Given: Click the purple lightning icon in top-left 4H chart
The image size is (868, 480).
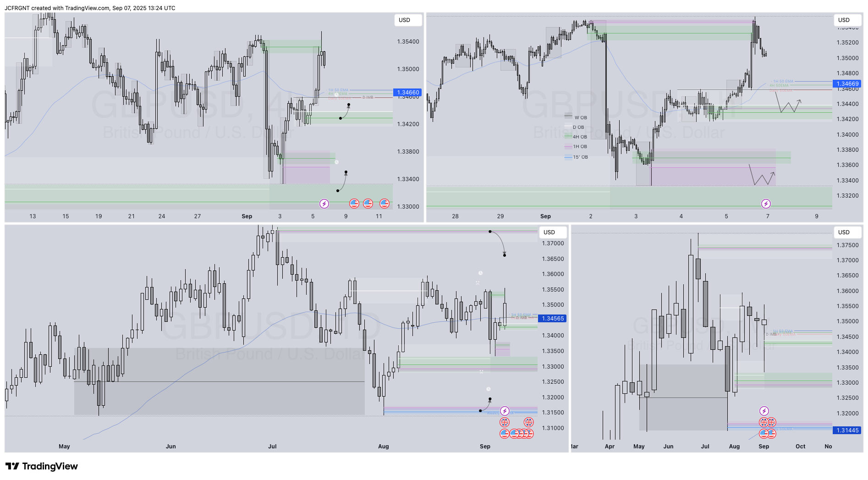Looking at the screenshot, I should [324, 204].
